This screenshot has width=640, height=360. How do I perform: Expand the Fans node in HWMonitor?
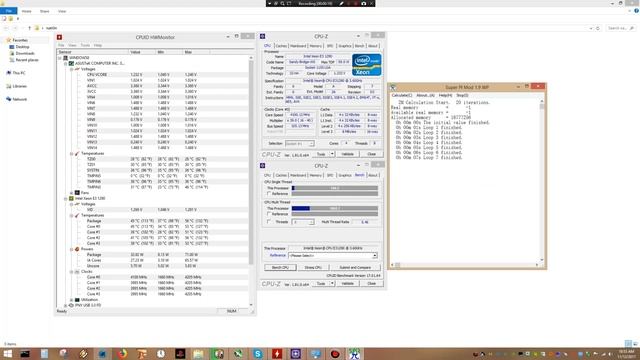pos(71,193)
